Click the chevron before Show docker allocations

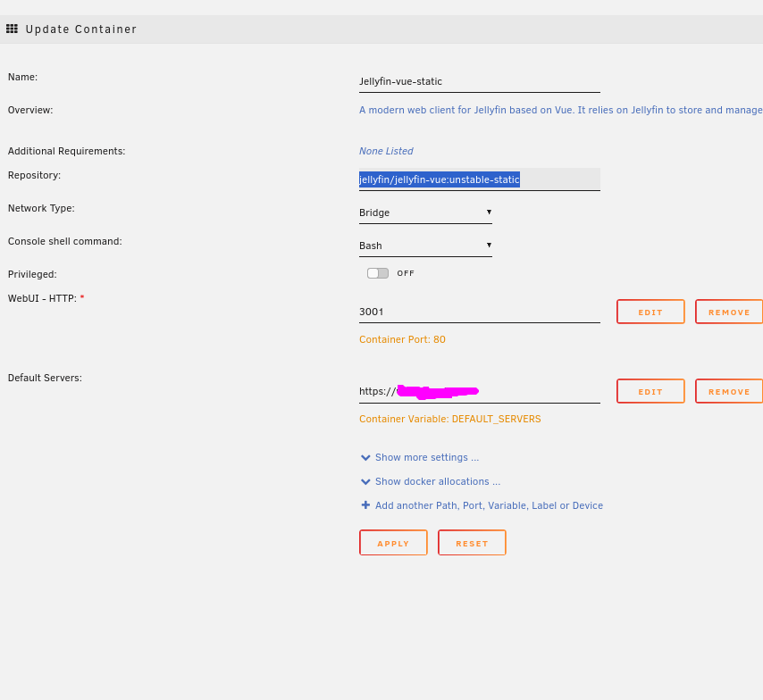(365, 481)
